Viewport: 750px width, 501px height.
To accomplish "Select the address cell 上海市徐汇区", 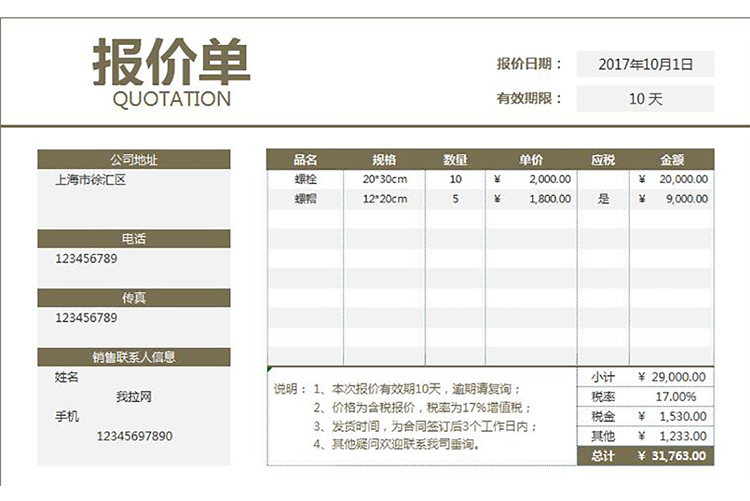I will (x=91, y=180).
